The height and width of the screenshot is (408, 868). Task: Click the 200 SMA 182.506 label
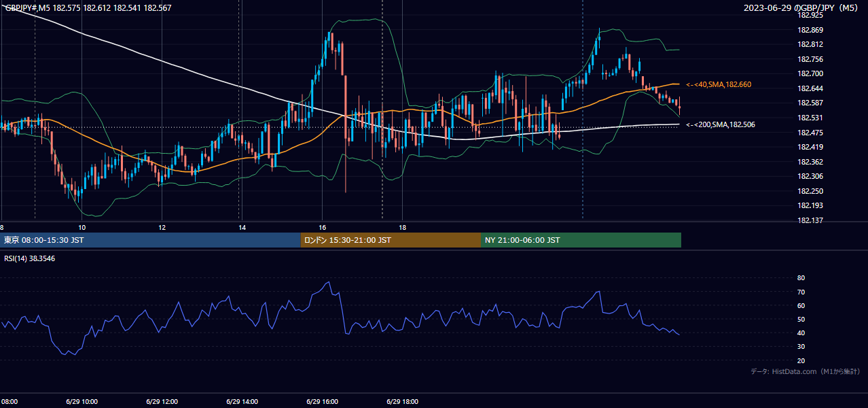coord(721,124)
